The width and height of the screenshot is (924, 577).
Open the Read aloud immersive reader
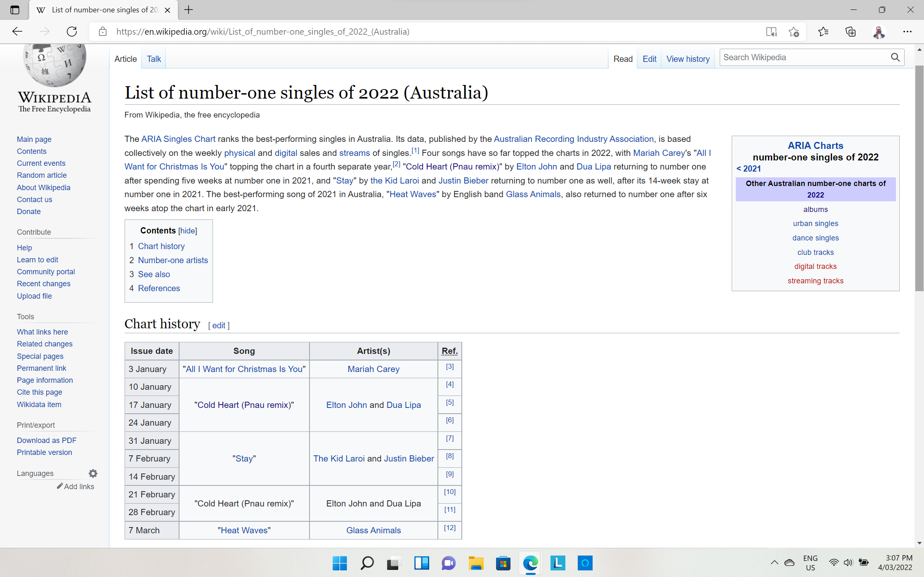point(771,32)
